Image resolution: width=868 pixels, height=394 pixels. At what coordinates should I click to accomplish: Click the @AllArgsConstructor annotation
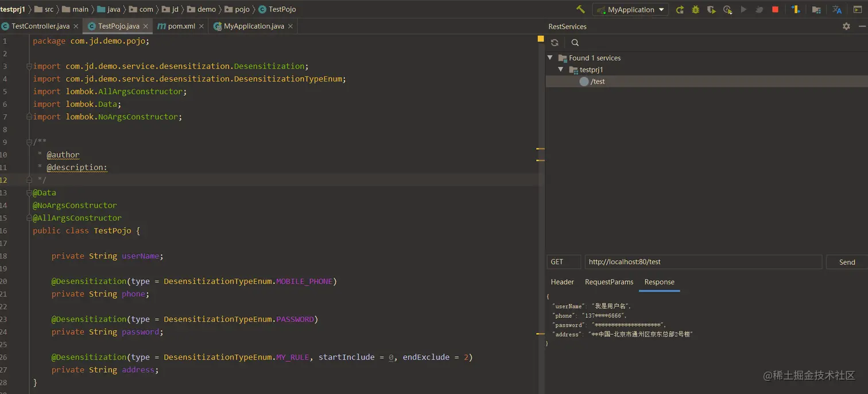(77, 218)
